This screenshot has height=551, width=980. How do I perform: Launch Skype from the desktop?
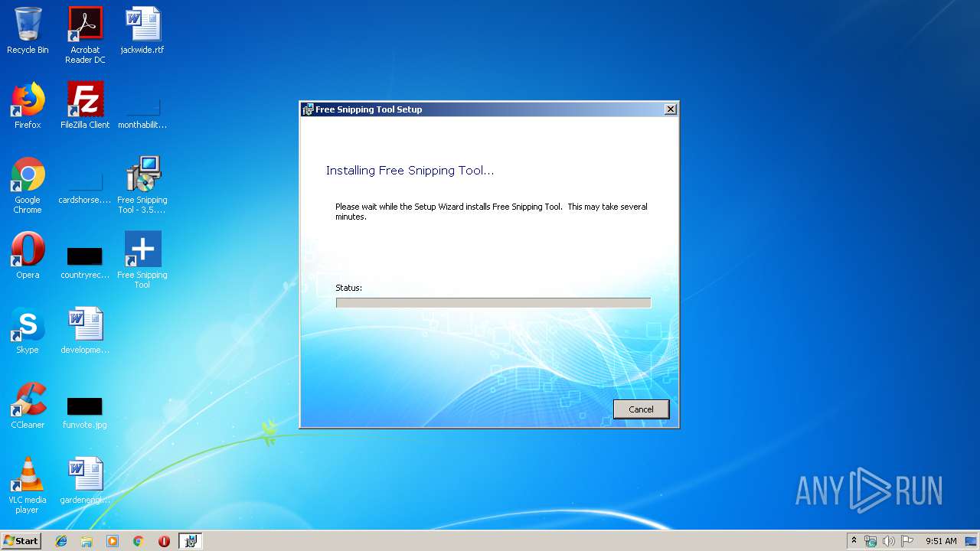coord(28,331)
